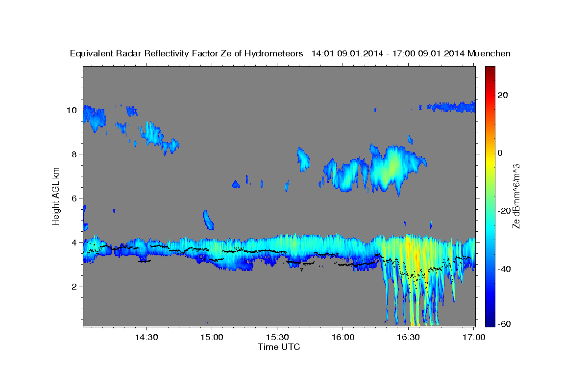Click the 'Ze dBmm^6/m^3' colorbar unit label
Image resolution: width=588 pixels, height=392 pixels.
click(516, 196)
